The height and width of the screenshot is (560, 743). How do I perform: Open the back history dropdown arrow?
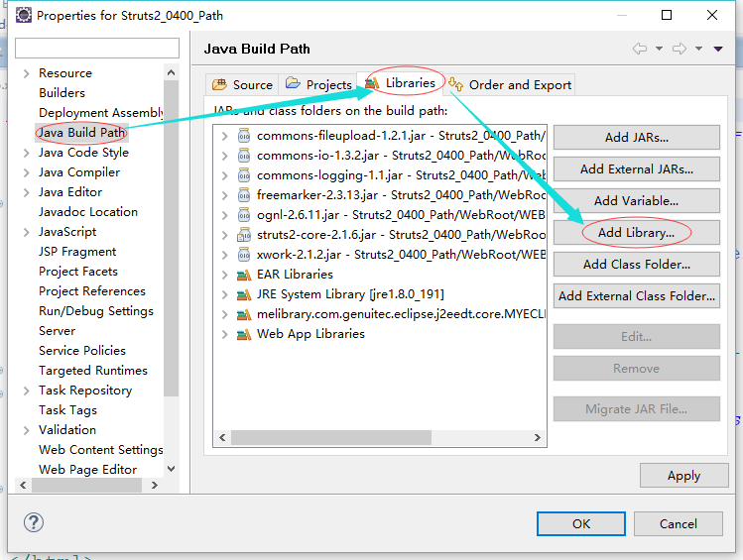[659, 49]
